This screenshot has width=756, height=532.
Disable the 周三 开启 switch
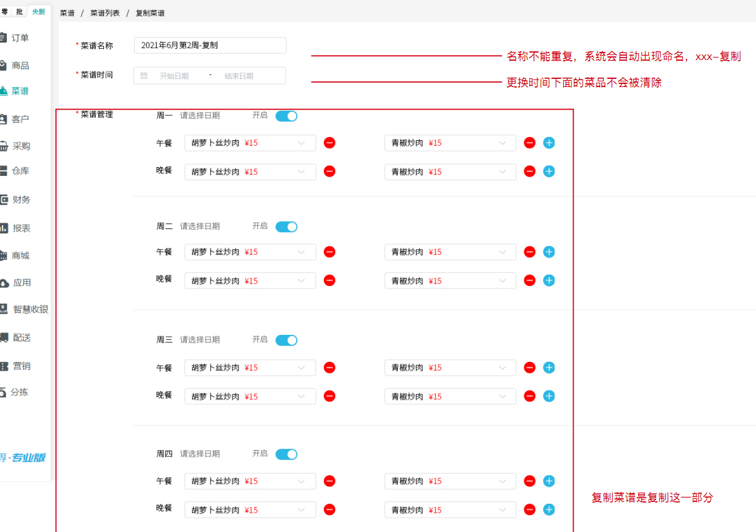tap(286, 340)
